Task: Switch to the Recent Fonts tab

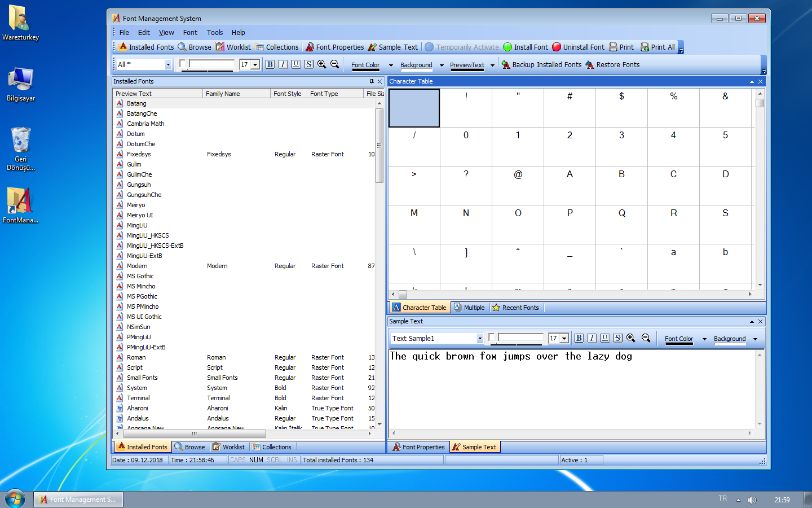Action: [516, 308]
